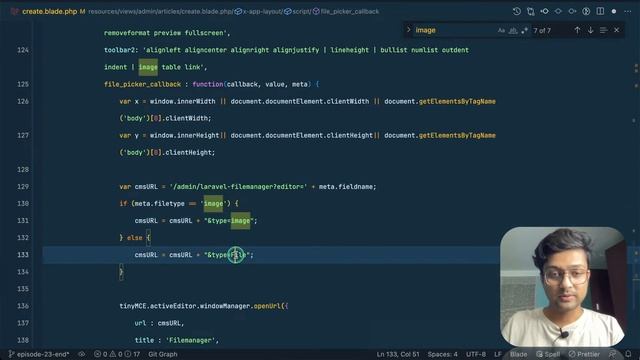The image size is (640, 360).
Task: Click Ln 133, Col 51 position indicator
Action: (398, 354)
